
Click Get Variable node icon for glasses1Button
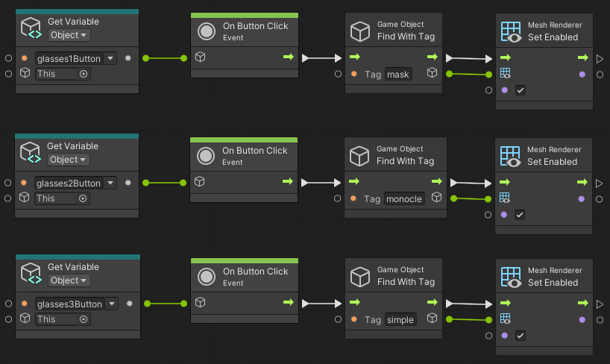tap(31, 28)
